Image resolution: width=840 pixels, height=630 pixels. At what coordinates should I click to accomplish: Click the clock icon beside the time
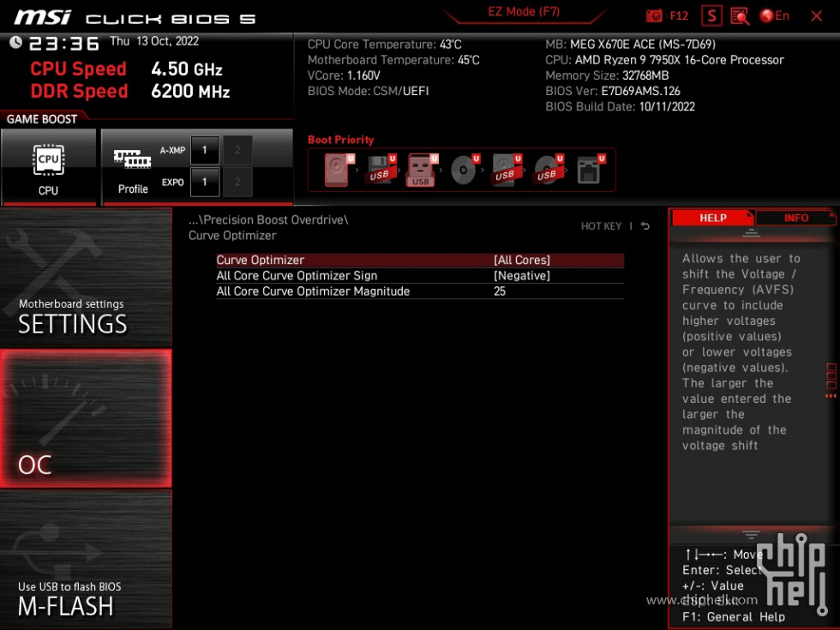click(15, 42)
